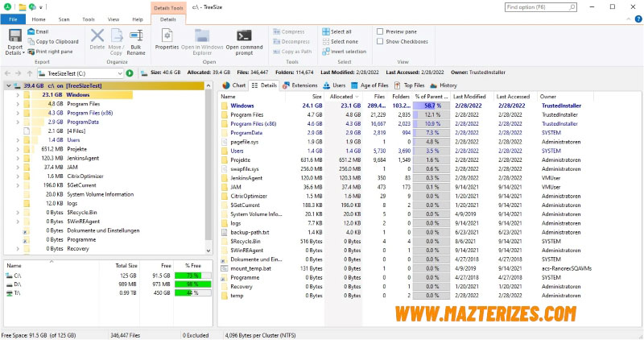The image size is (644, 340).
Task: Invert selection in details list
Action: point(345,52)
